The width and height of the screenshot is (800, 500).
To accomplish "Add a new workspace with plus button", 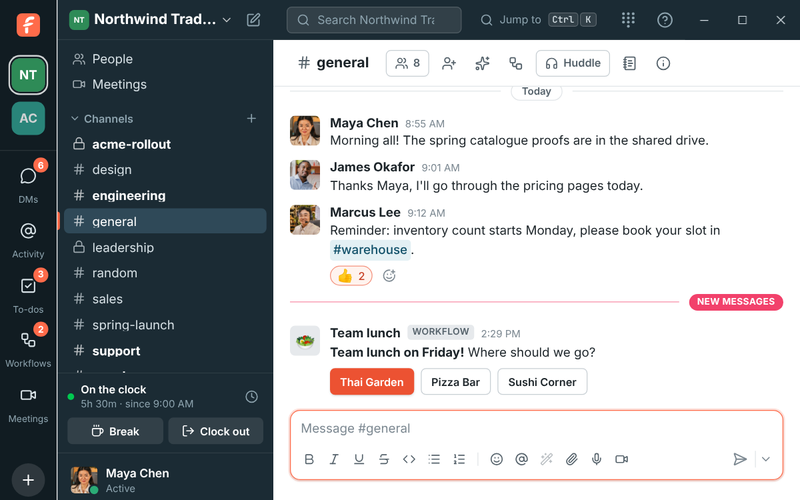I will tap(28, 480).
